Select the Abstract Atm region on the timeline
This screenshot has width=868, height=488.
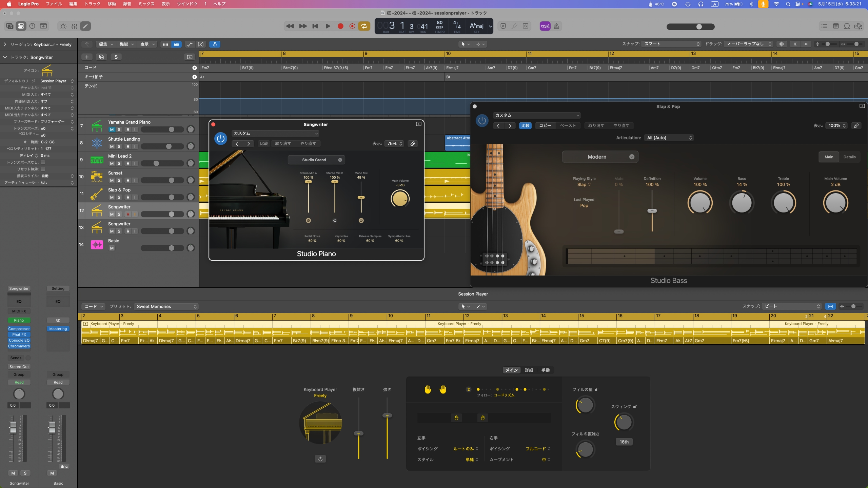(458, 142)
